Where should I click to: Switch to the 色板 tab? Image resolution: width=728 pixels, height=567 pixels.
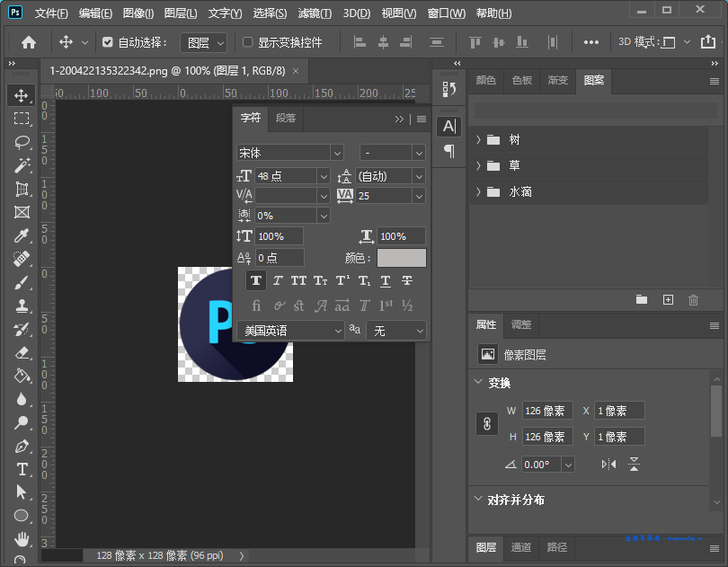(522, 80)
